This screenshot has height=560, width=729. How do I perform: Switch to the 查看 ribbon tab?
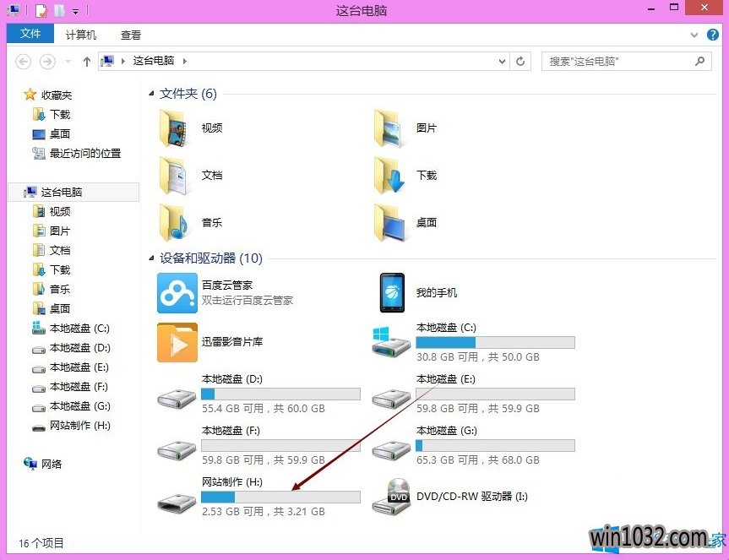click(x=131, y=35)
